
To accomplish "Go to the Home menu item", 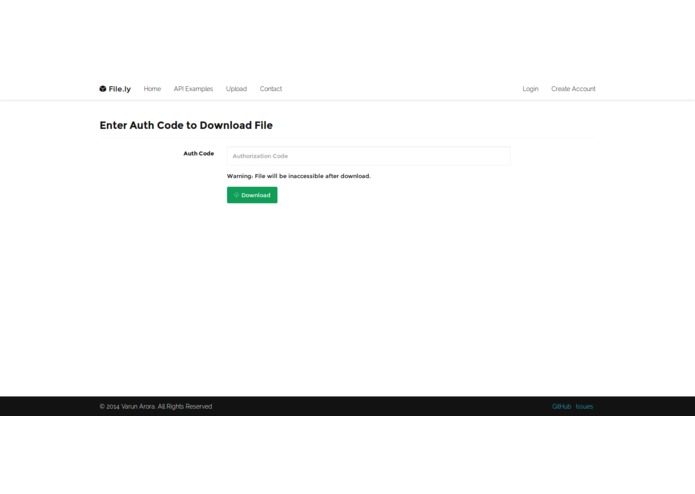I will coord(152,89).
